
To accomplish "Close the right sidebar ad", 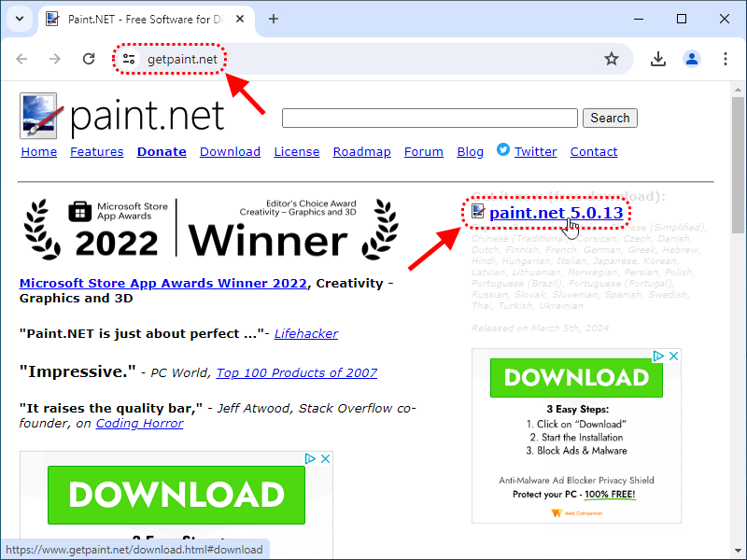I will (673, 357).
